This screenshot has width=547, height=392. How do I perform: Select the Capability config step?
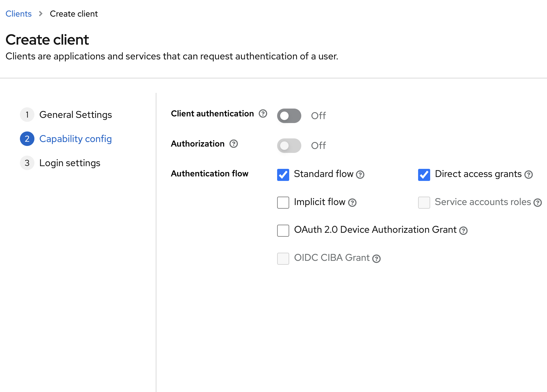point(75,139)
